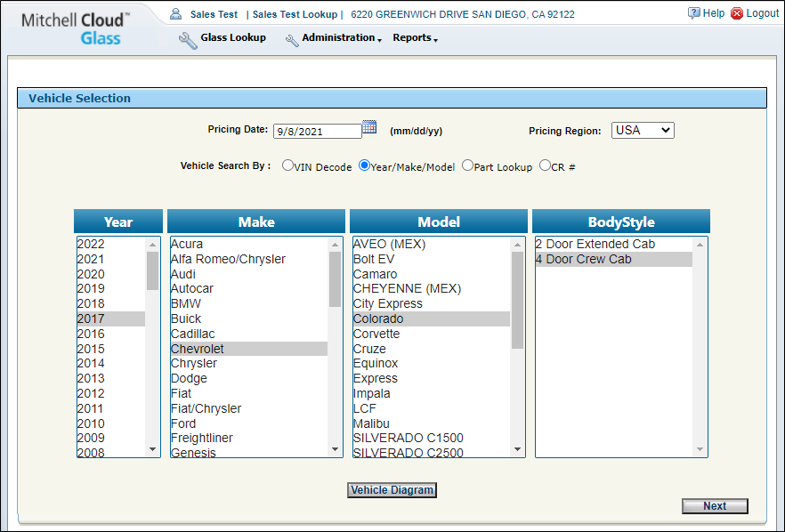Click the Make list scroll down arrow
The image size is (785, 532).
coord(335,449)
